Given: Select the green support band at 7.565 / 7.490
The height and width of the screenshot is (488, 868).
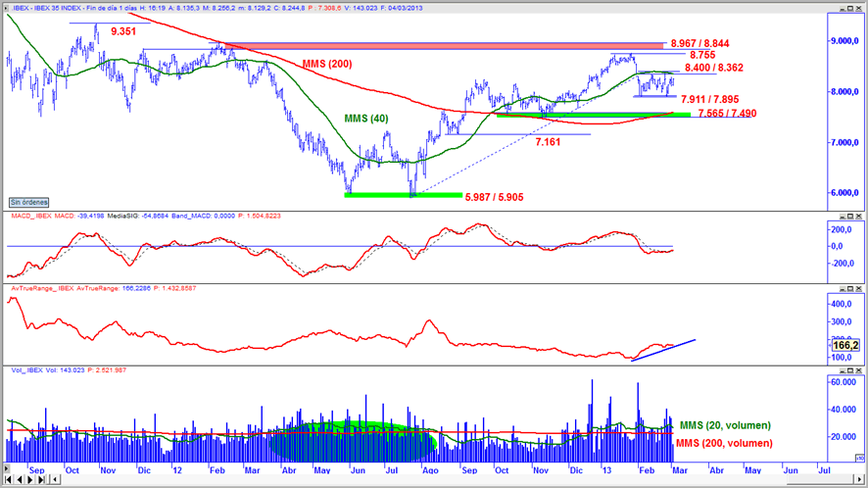Looking at the screenshot, I should (594, 116).
